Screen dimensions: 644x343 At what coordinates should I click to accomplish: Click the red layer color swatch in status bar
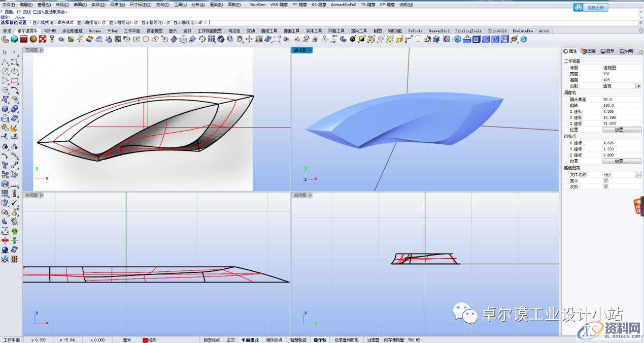click(x=145, y=340)
